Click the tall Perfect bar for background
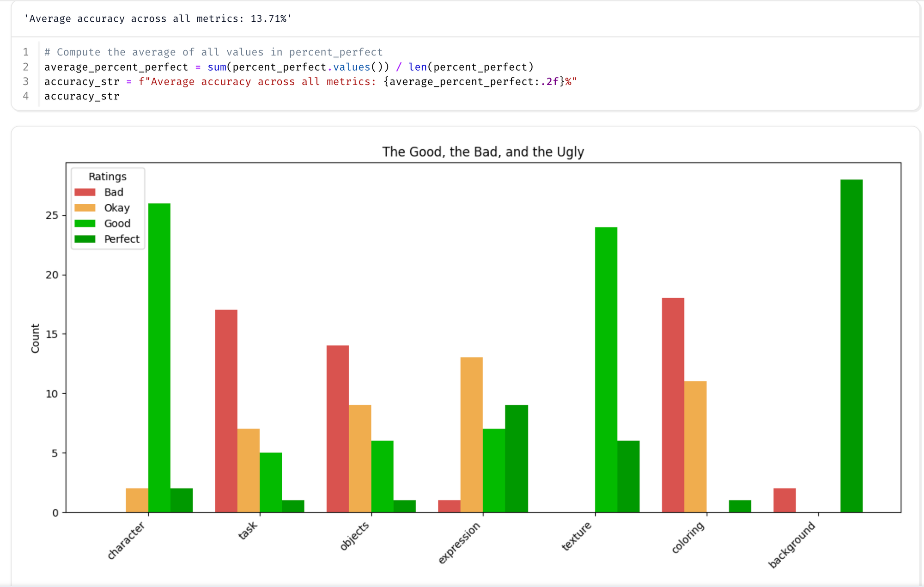 click(851, 346)
